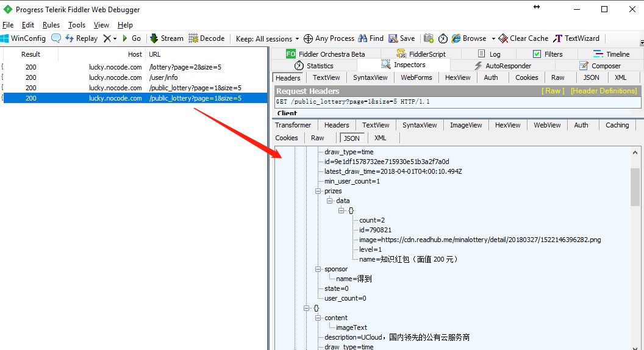Collapse the data node under prizes
The width and height of the screenshot is (644, 350).
click(329, 201)
